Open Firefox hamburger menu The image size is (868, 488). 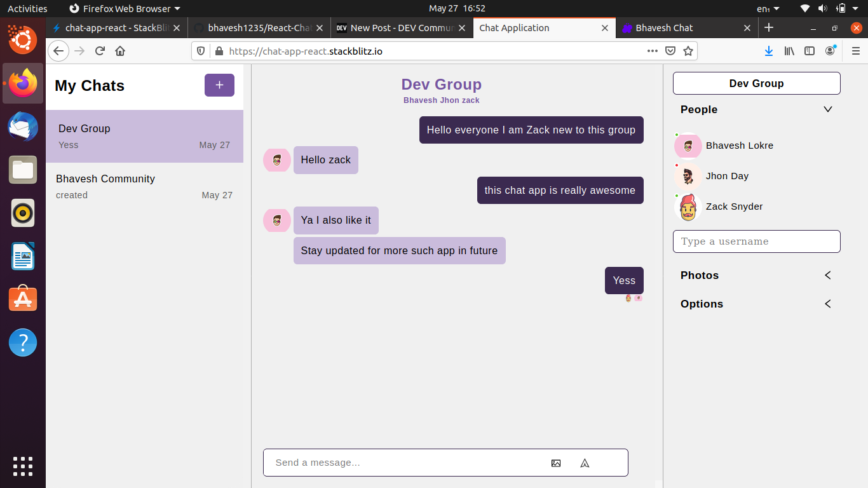[856, 51]
